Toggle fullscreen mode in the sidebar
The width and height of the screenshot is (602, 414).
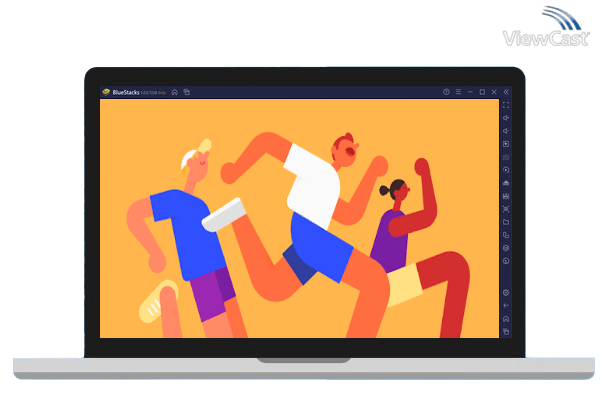coord(506,105)
